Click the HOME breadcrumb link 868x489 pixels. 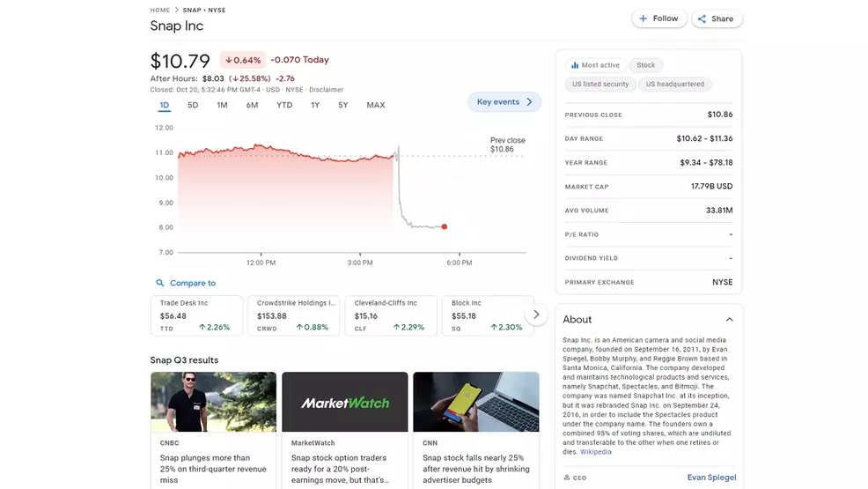tap(159, 10)
